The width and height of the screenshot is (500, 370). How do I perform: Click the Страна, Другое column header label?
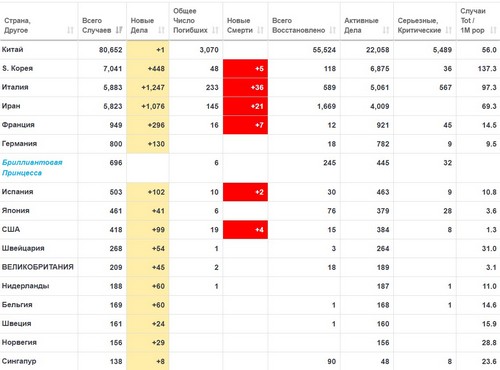point(17,25)
